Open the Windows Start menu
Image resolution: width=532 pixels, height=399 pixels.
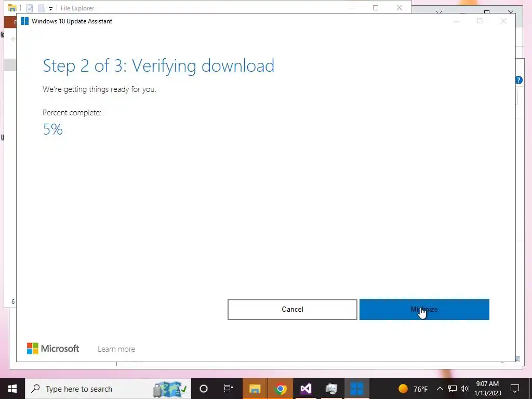pos(12,389)
